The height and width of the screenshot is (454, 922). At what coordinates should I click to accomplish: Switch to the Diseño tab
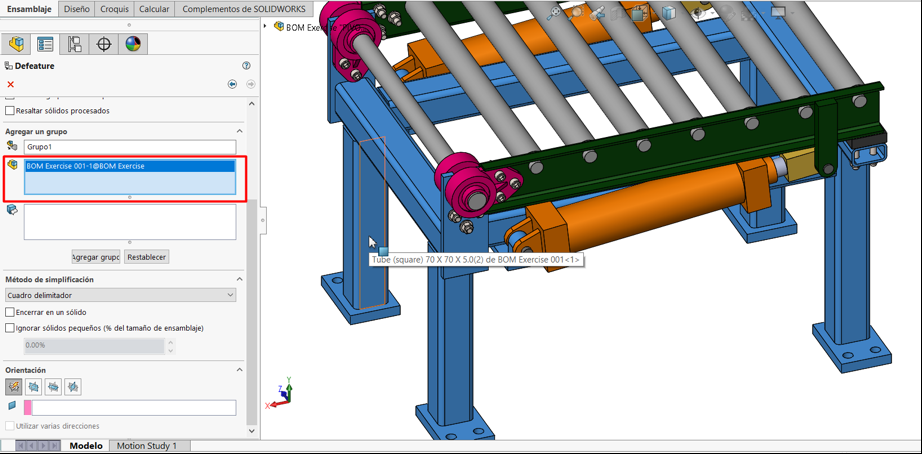(77, 9)
